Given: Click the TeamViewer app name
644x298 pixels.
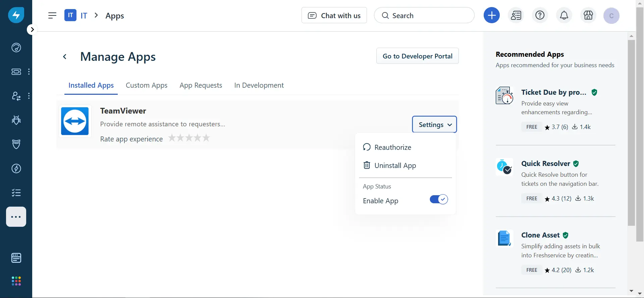Looking at the screenshot, I should 123,111.
